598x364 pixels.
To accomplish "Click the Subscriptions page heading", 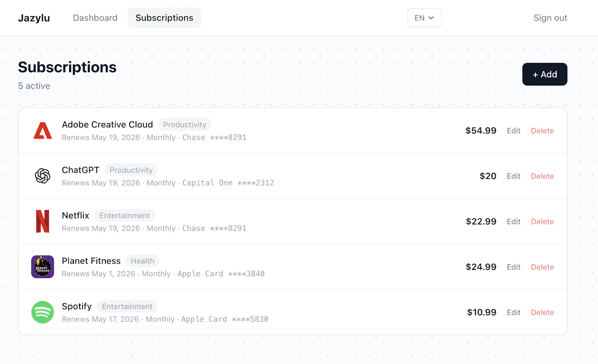I will [67, 68].
